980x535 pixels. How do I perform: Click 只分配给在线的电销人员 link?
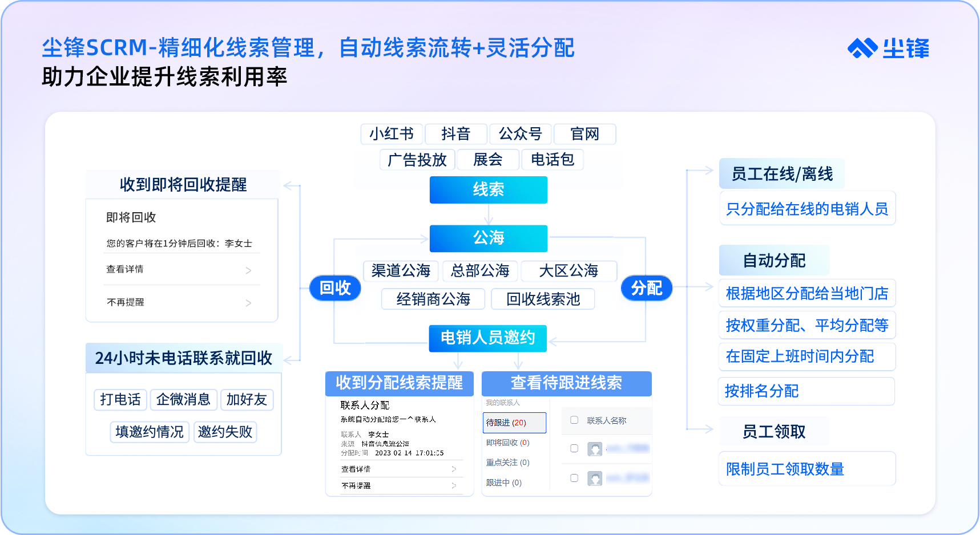(806, 209)
